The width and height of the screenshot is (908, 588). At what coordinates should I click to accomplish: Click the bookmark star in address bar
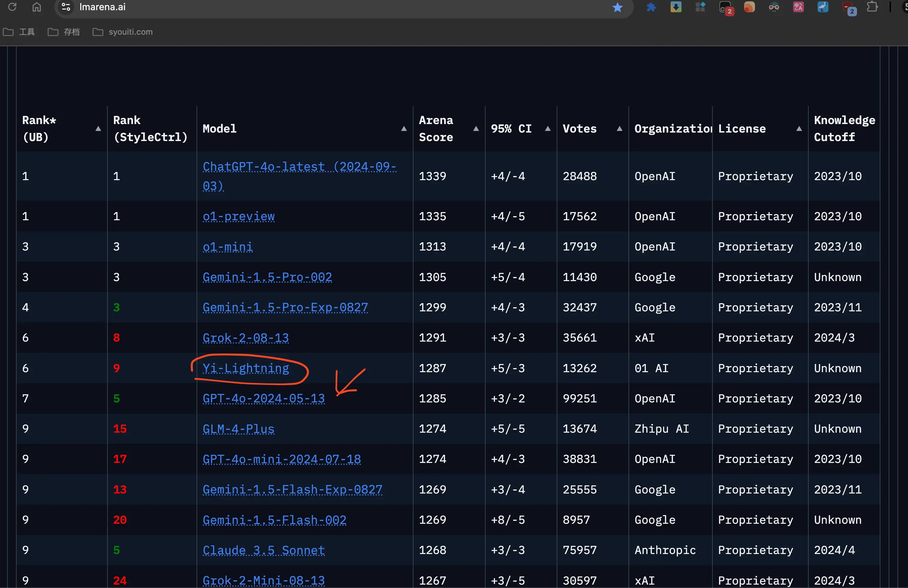click(x=617, y=7)
